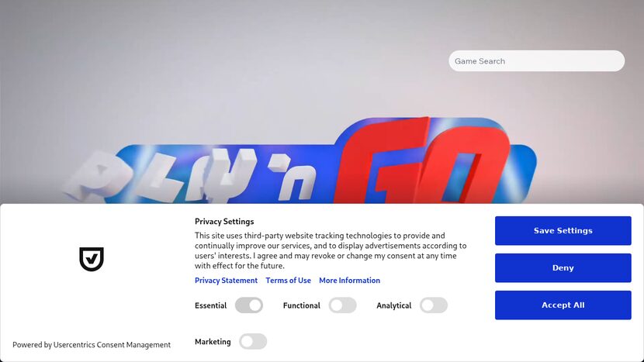Viewport: 644px width, 362px height.
Task: Open the More Information link
Action: pyautogui.click(x=349, y=281)
